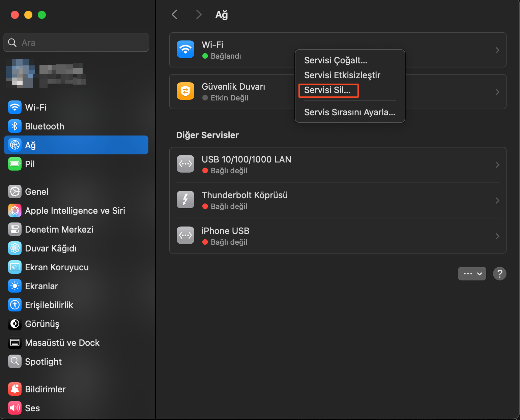This screenshot has height=420, width=520.
Task: Expand Wi-Fi row chevron
Action: click(497, 50)
